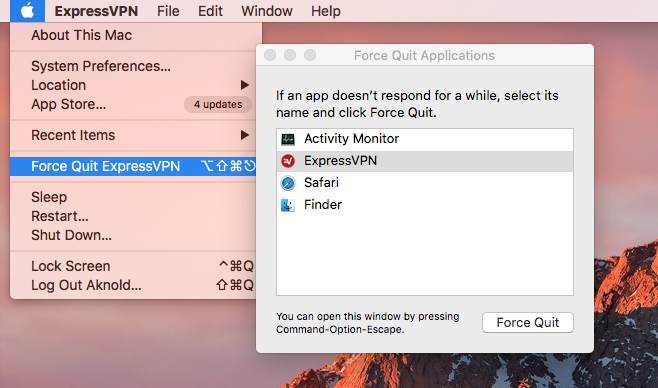The image size is (658, 388).
Task: Open the File menu
Action: 168,11
